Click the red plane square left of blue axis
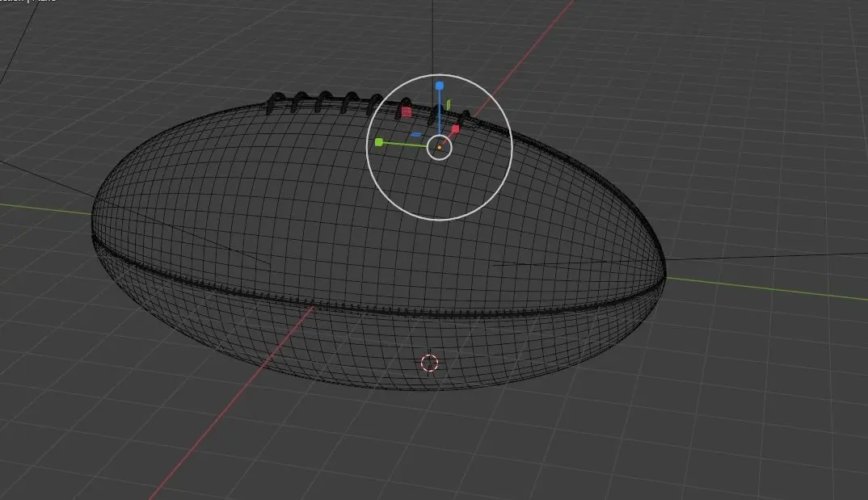Screen dimensions: 868x500 pyautogui.click(x=407, y=111)
